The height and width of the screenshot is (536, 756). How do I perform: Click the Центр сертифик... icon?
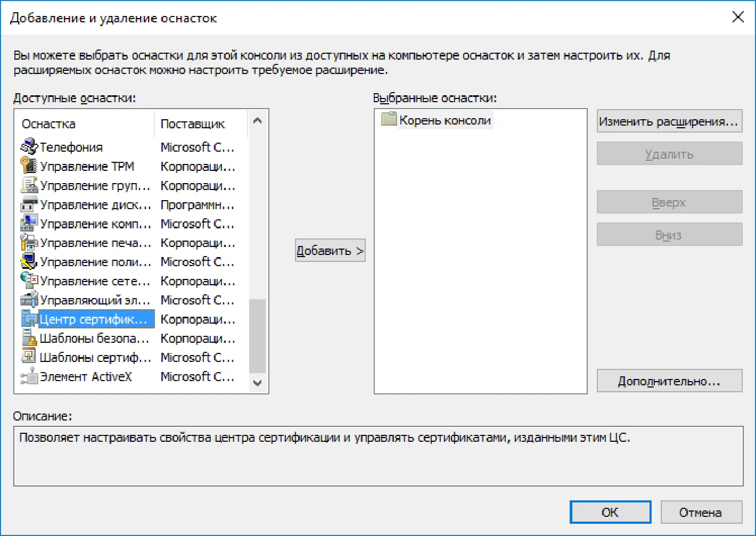coord(29,319)
